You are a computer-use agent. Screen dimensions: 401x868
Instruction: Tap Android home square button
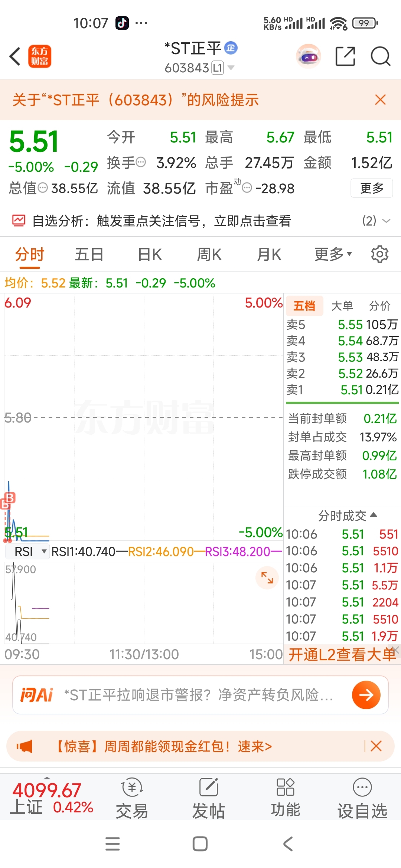pyautogui.click(x=200, y=844)
